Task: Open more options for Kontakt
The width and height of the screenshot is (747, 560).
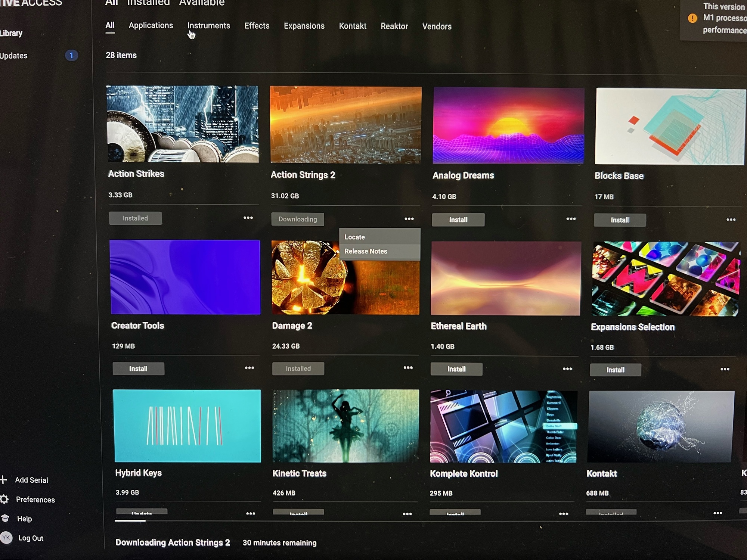Action: 717,513
